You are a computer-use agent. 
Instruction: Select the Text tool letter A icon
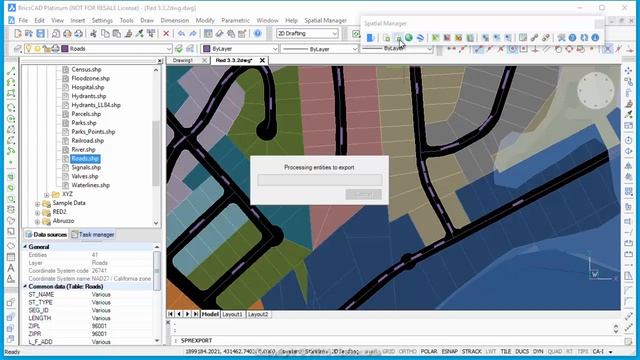(x=11, y=268)
